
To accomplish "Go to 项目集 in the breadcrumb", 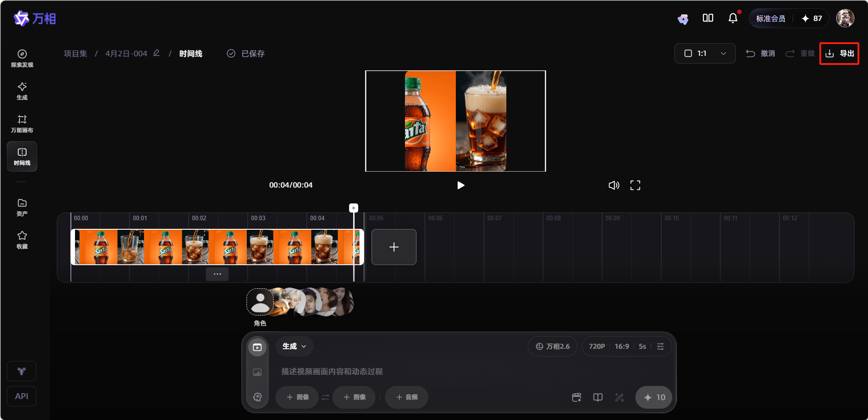I will pyautogui.click(x=75, y=54).
